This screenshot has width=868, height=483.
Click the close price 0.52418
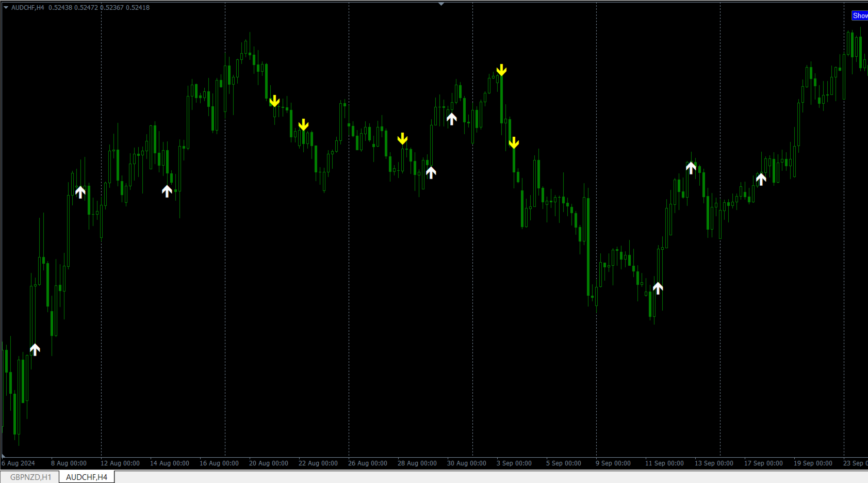(138, 8)
